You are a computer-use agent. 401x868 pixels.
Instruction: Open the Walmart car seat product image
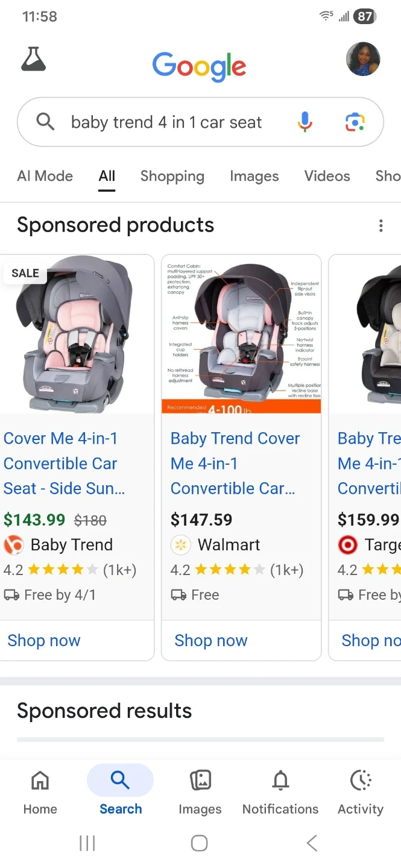(241, 334)
